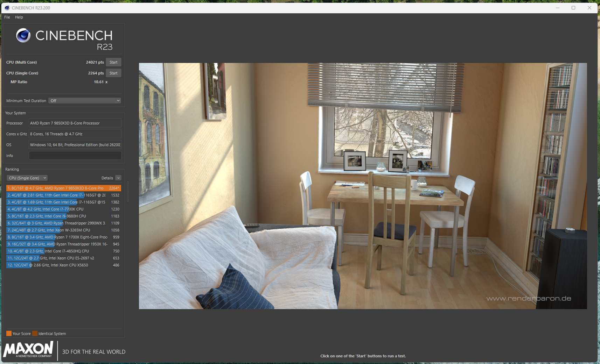Start the CPU (Multi Core) test

click(x=113, y=62)
